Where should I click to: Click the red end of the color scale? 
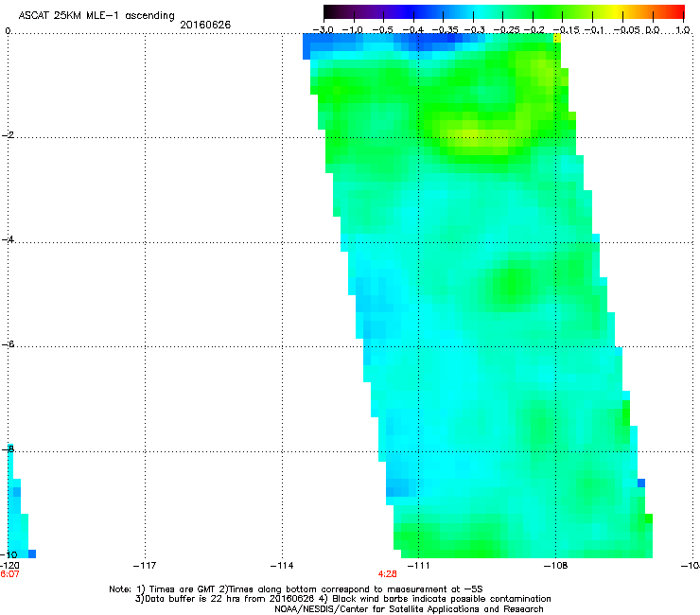[x=676, y=12]
